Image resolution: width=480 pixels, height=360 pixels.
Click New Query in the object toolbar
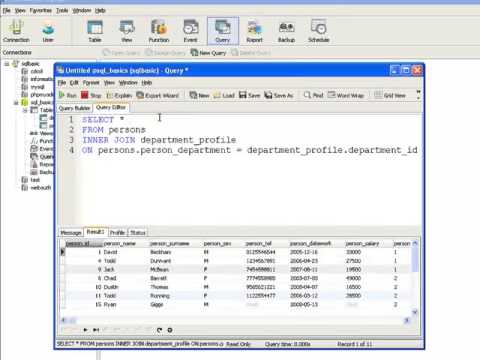coord(208,53)
